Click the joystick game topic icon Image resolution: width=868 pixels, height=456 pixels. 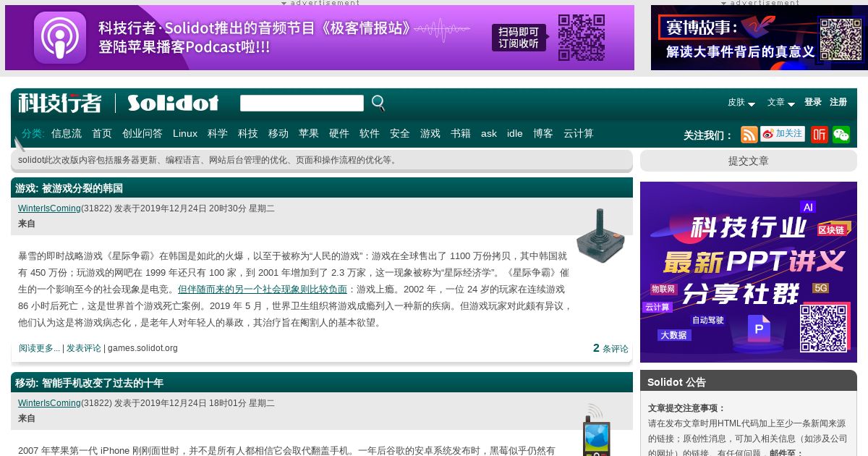click(x=600, y=236)
